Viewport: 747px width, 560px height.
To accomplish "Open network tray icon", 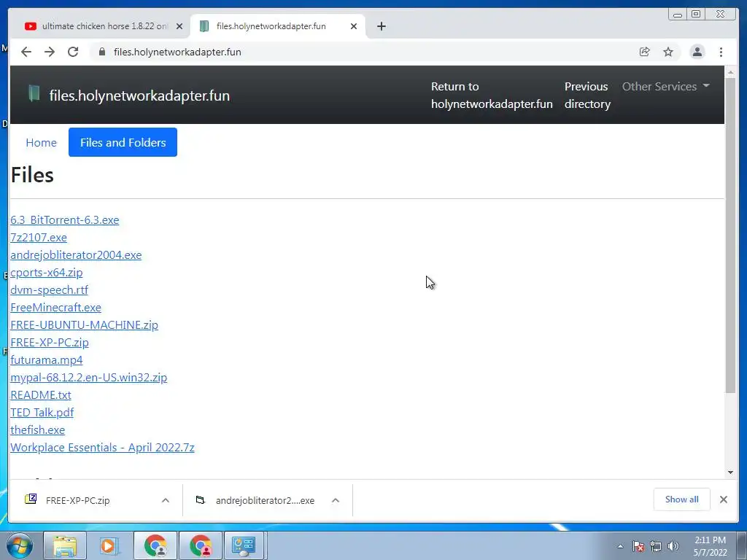I will click(656, 546).
